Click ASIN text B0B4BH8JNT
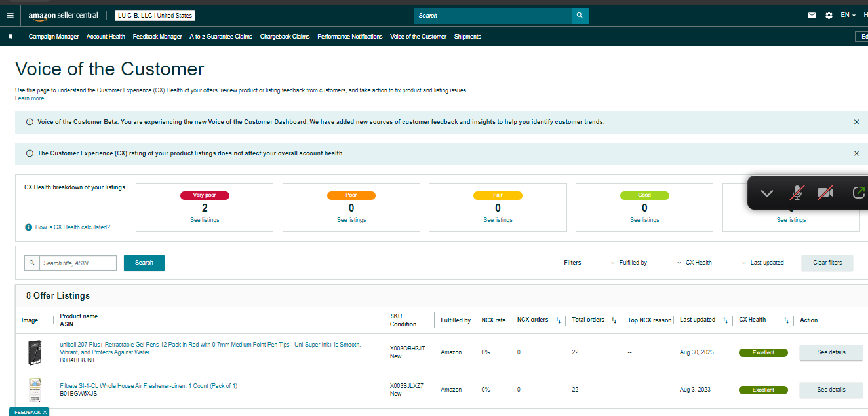Viewport: 868px width, 416px height. (77, 360)
